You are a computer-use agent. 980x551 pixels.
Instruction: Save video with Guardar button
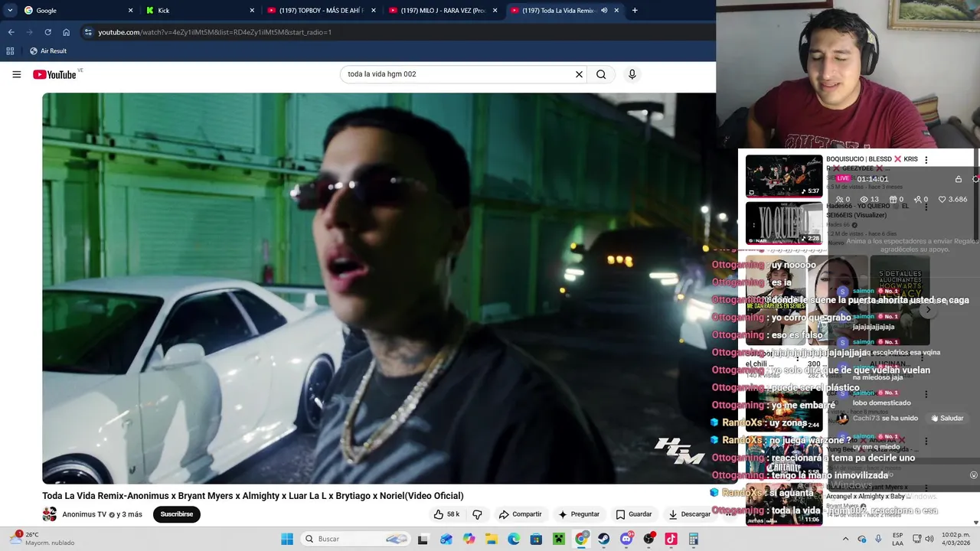pos(634,514)
